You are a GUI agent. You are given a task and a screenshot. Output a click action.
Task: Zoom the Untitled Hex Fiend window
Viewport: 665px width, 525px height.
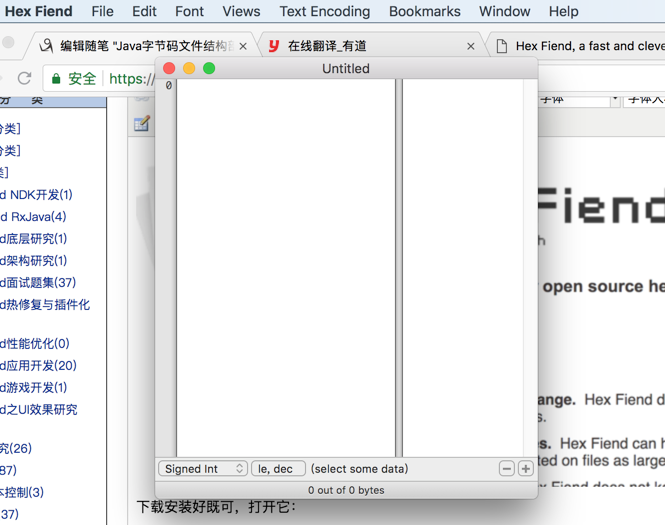pos(209,68)
